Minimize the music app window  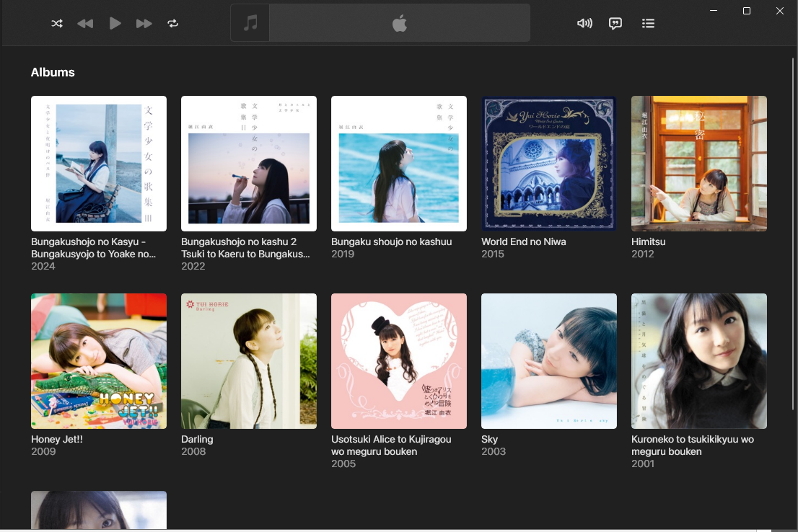click(x=714, y=11)
